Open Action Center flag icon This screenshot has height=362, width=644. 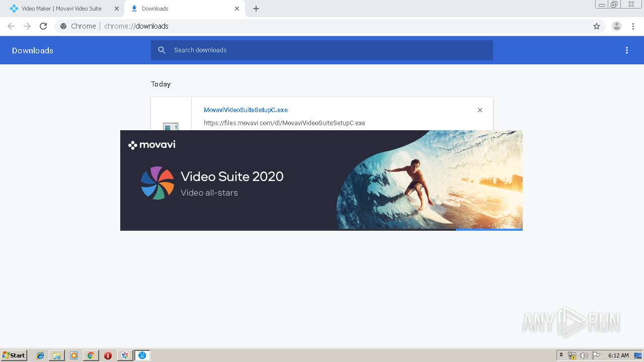pyautogui.click(x=596, y=355)
